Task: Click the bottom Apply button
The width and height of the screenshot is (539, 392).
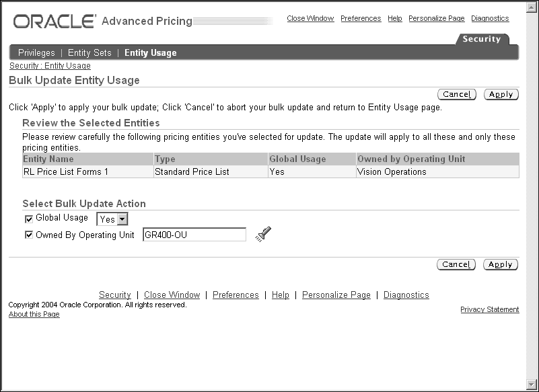Action: (x=501, y=264)
